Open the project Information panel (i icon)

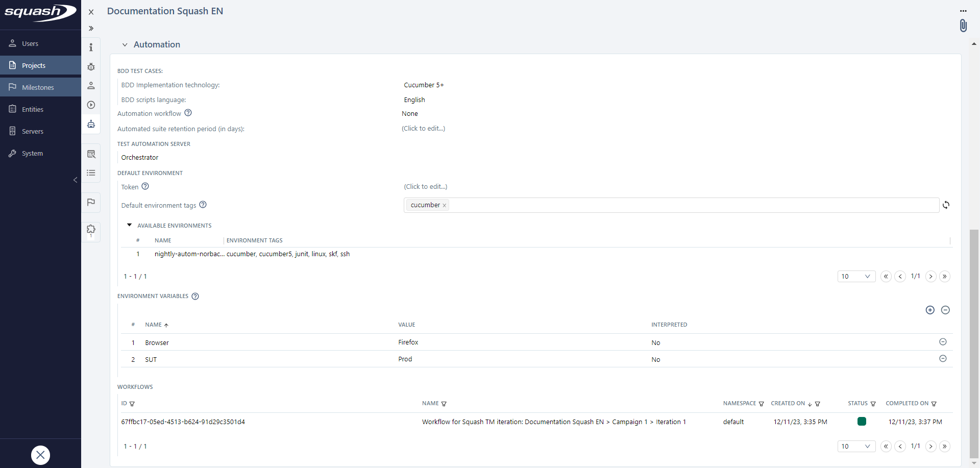coord(91,47)
